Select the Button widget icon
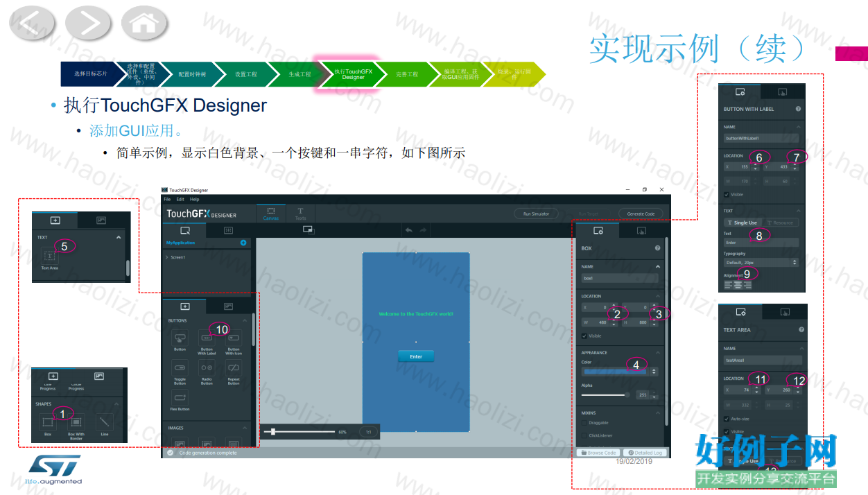The image size is (868, 495). click(x=180, y=338)
